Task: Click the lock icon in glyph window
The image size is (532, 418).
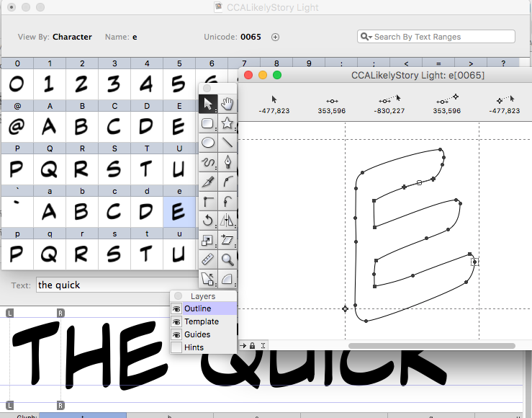Action: pyautogui.click(x=252, y=346)
